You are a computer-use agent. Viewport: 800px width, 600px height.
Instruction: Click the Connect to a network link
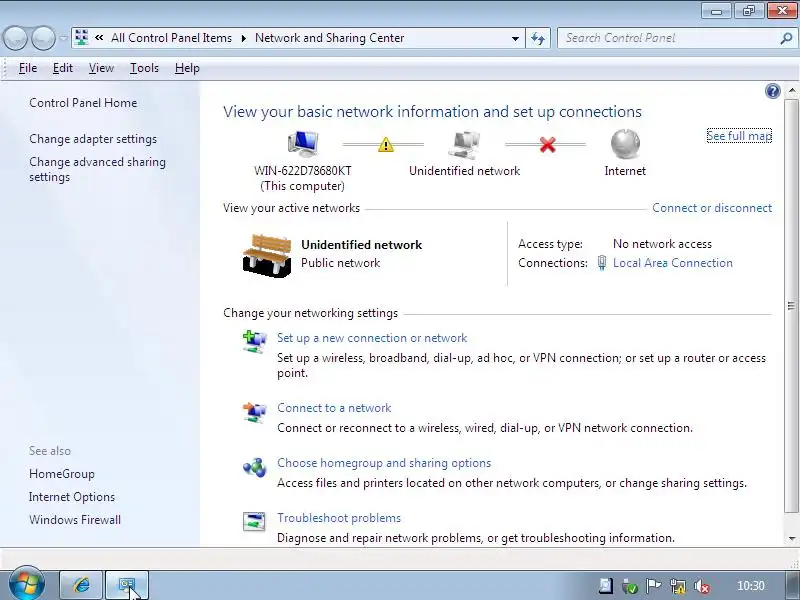click(x=334, y=408)
